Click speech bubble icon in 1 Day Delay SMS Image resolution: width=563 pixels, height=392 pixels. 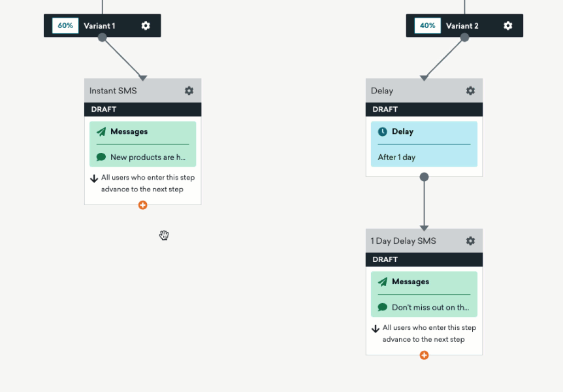[383, 308]
